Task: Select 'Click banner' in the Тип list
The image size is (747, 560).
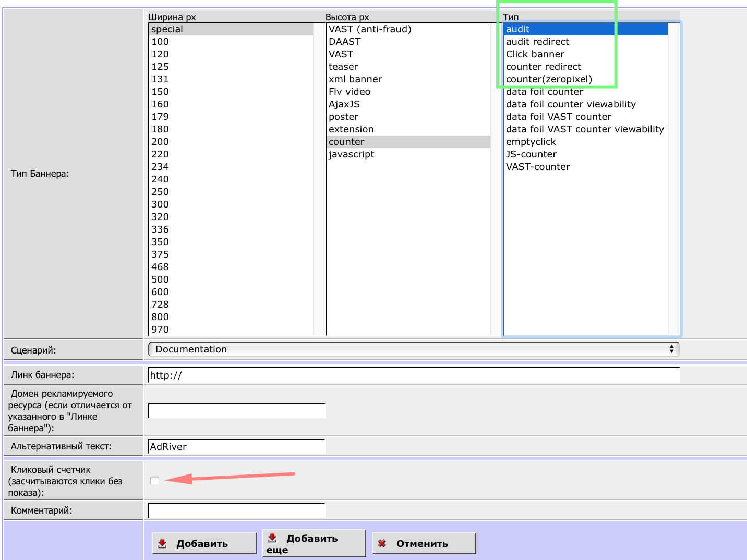Action: tap(586, 54)
